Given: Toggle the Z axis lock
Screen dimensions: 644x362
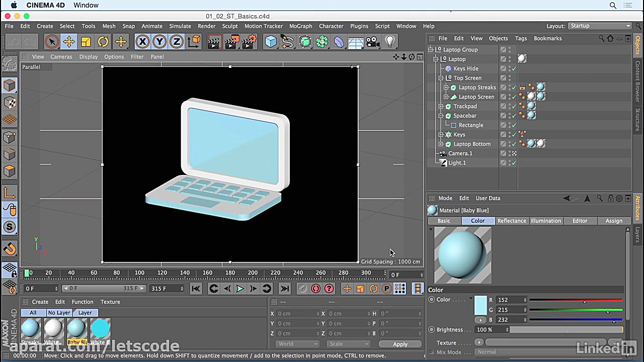Looking at the screenshot, I should pyautogui.click(x=176, y=42).
